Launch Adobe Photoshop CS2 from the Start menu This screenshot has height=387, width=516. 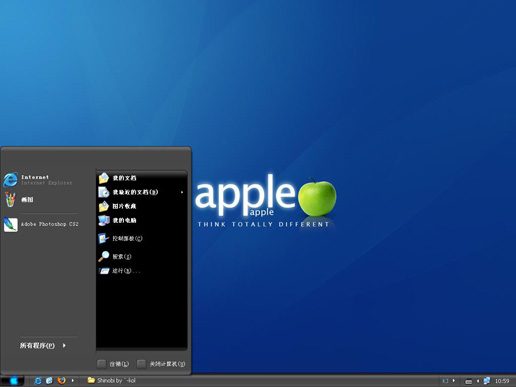41,224
